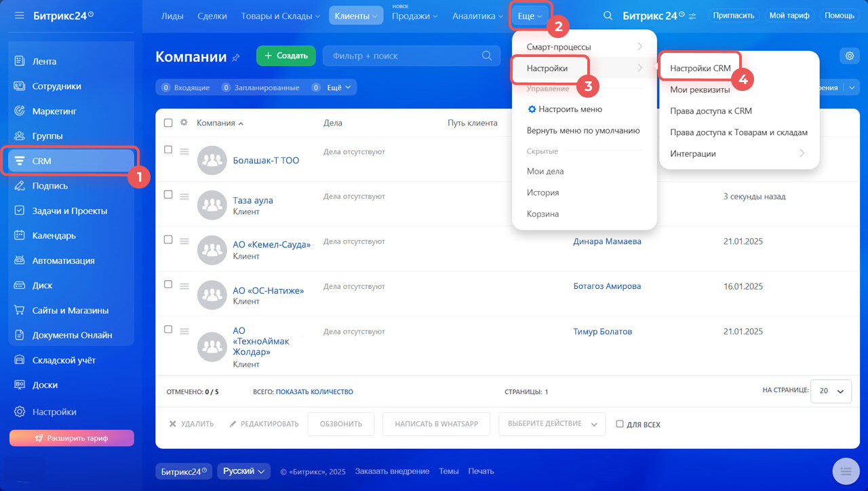Click the round floating menu button bottom right
The height and width of the screenshot is (491, 868).
(x=845, y=471)
